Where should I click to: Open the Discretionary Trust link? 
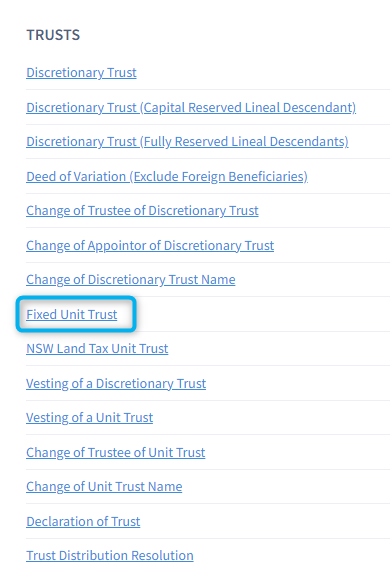point(81,72)
